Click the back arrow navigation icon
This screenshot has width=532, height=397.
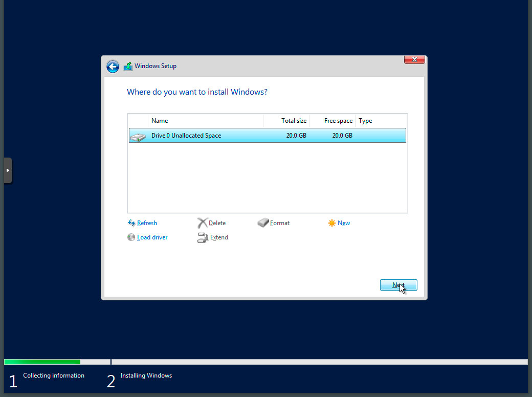pos(113,67)
